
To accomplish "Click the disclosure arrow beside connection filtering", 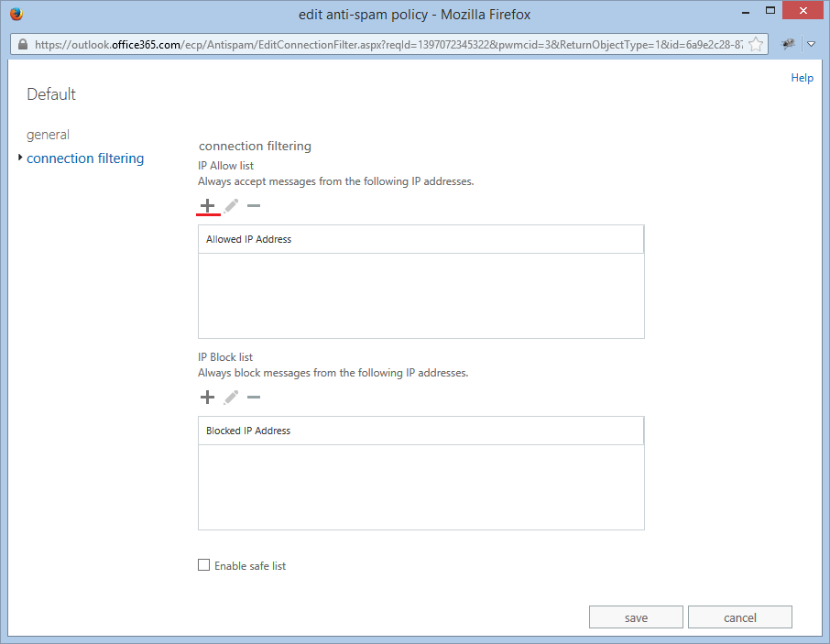I will [19, 158].
